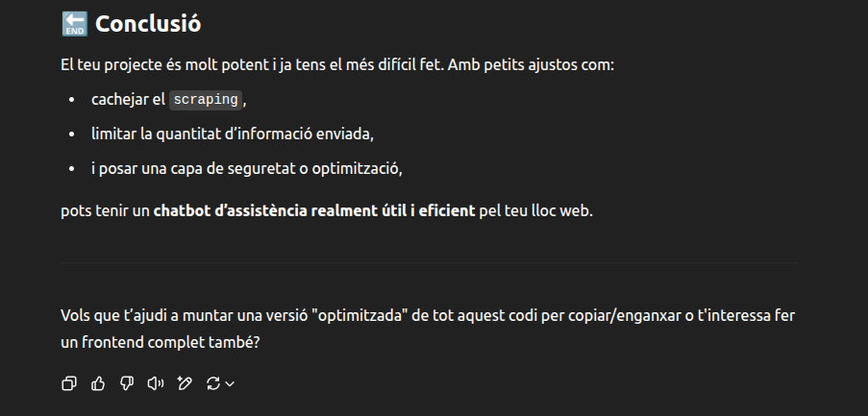Click the END arrow emoji before Conclusió
This screenshot has height=416, width=868.
(x=74, y=24)
